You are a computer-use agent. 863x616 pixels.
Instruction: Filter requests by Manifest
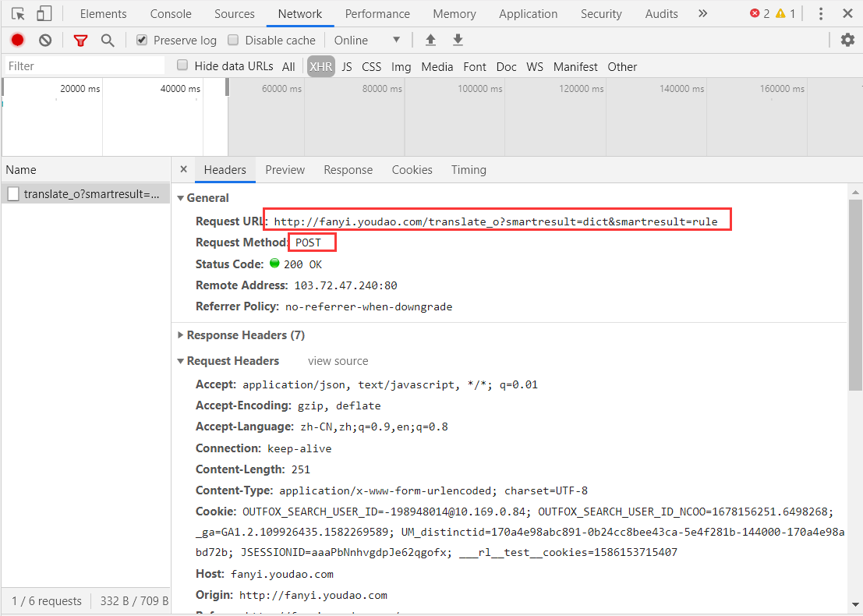pos(575,66)
